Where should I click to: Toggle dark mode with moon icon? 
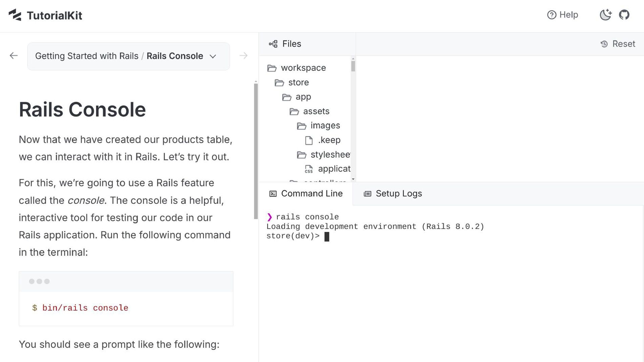605,15
